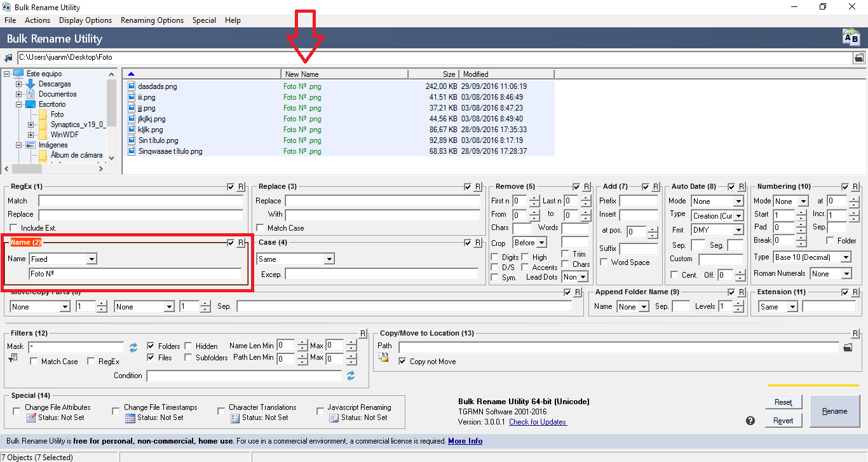The width and height of the screenshot is (868, 462).
Task: Toggle the Hidden filter checkbox
Action: point(189,346)
